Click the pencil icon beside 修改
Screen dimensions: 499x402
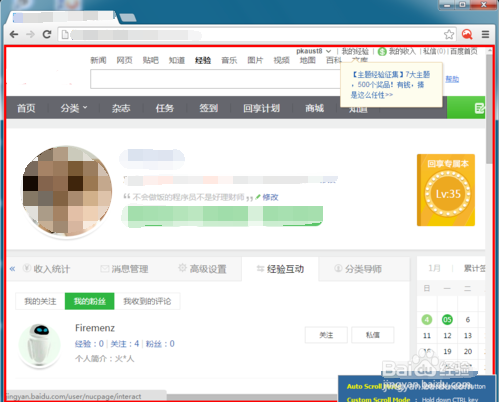(x=258, y=197)
